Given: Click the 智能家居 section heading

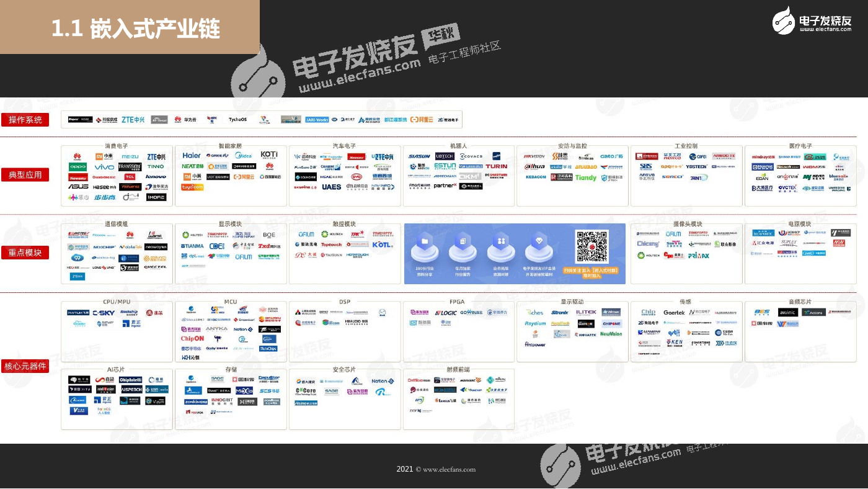Looking at the screenshot, I should (x=230, y=146).
